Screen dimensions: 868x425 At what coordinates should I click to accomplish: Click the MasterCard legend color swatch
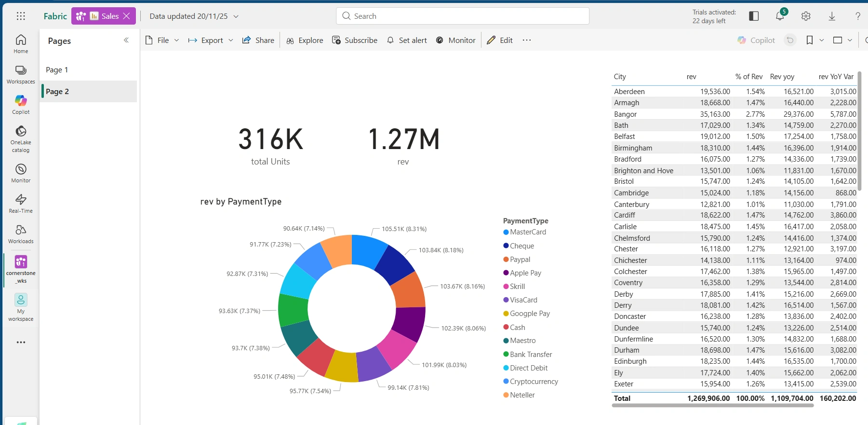pyautogui.click(x=506, y=232)
